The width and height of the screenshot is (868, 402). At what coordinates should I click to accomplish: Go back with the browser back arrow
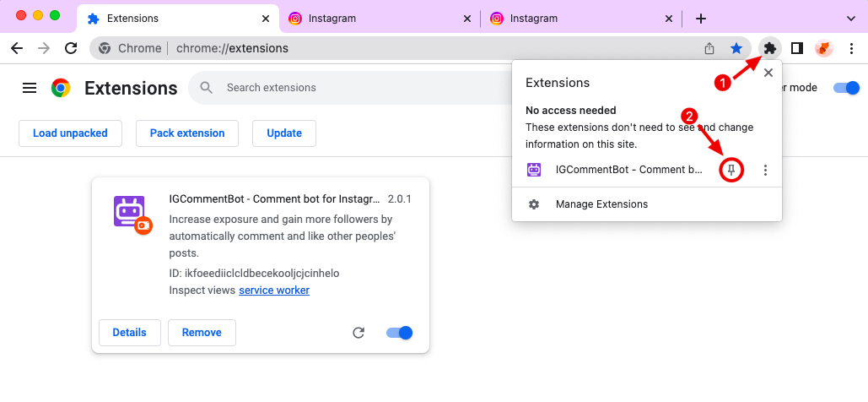coord(17,48)
